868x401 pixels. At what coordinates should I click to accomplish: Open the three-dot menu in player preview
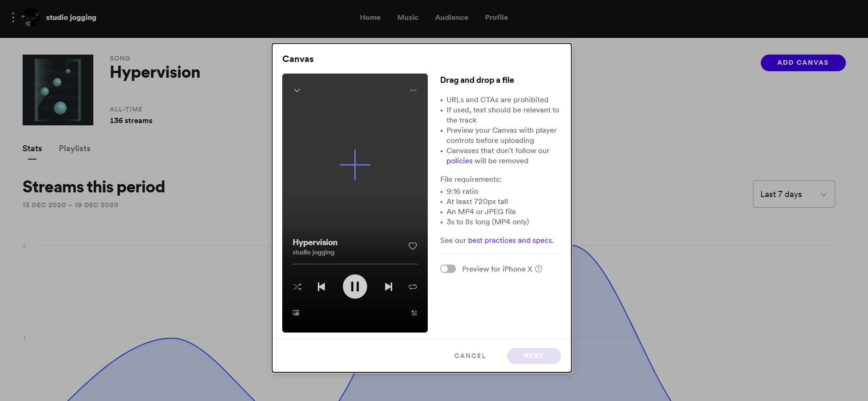click(x=413, y=90)
